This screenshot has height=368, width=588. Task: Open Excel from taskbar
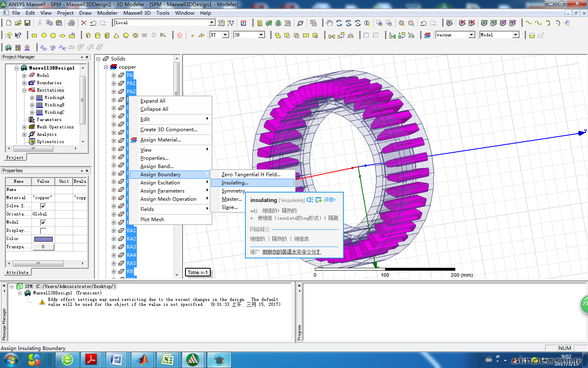[167, 360]
